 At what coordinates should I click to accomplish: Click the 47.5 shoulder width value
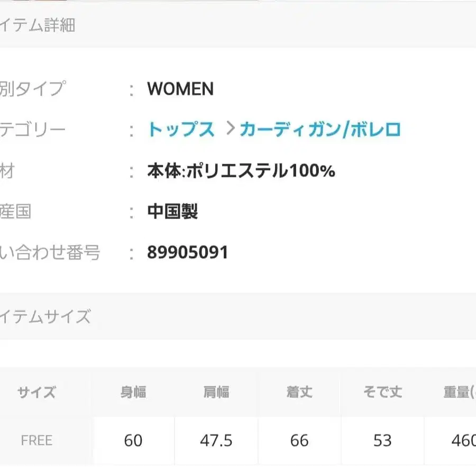click(217, 440)
